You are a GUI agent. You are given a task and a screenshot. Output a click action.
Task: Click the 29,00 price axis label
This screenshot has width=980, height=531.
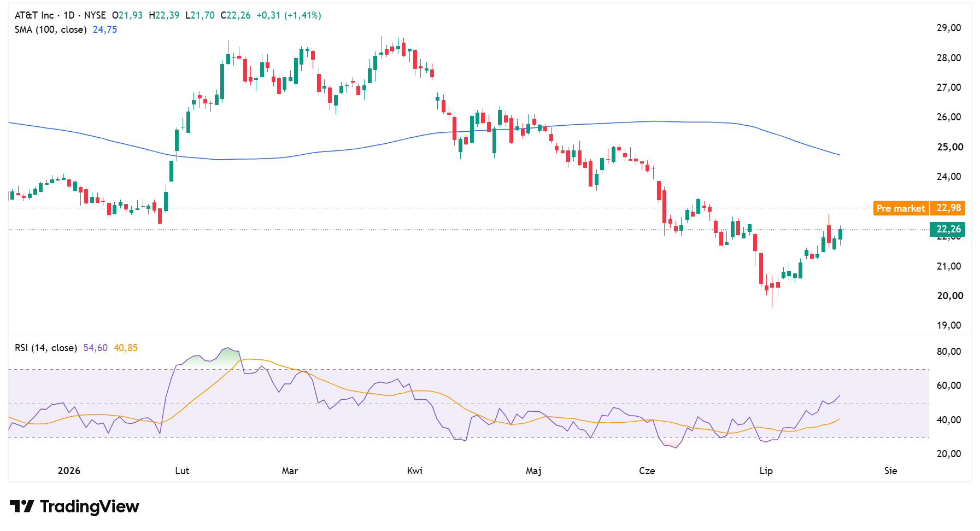949,28
